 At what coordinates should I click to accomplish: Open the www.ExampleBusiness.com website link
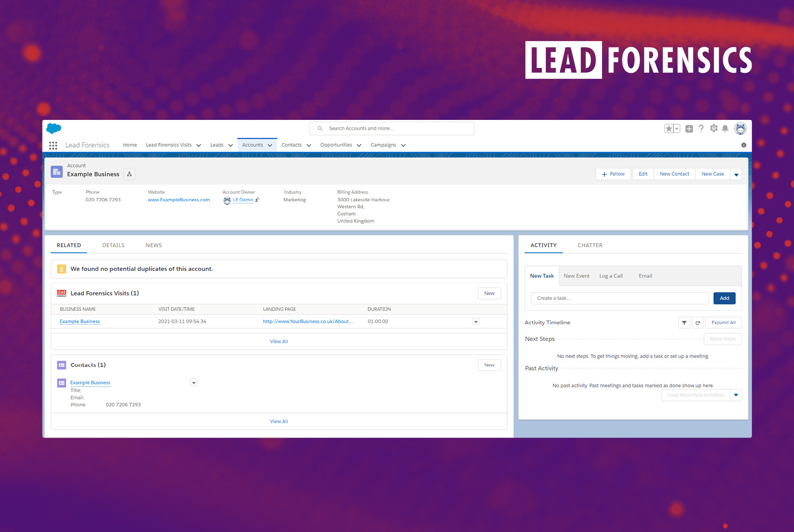(179, 200)
